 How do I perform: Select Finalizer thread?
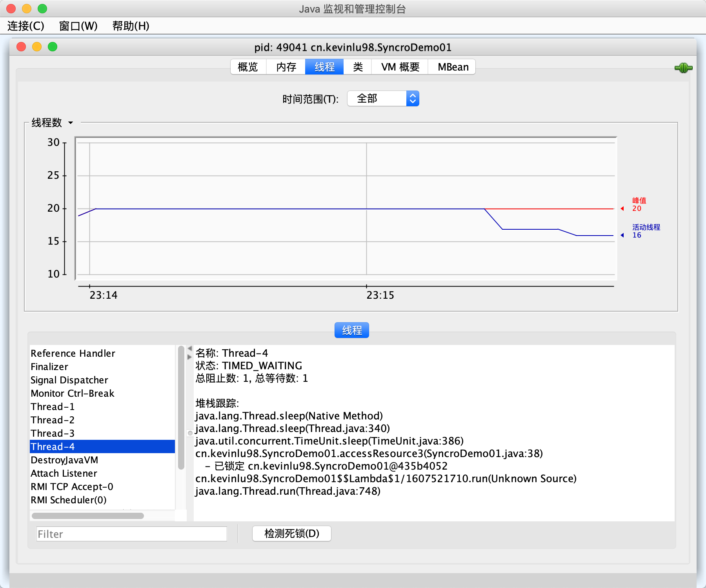102,367
